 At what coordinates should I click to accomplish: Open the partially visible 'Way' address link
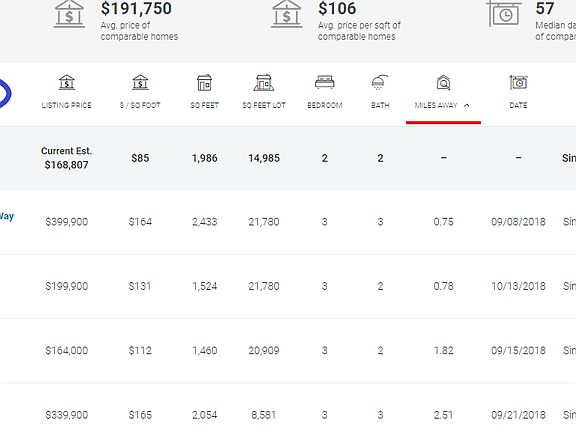6,216
